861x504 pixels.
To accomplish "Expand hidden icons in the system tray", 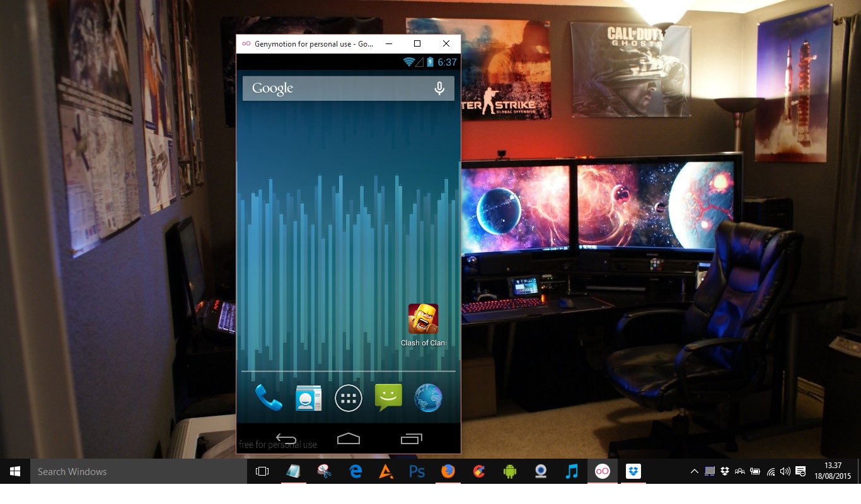I will [x=694, y=471].
